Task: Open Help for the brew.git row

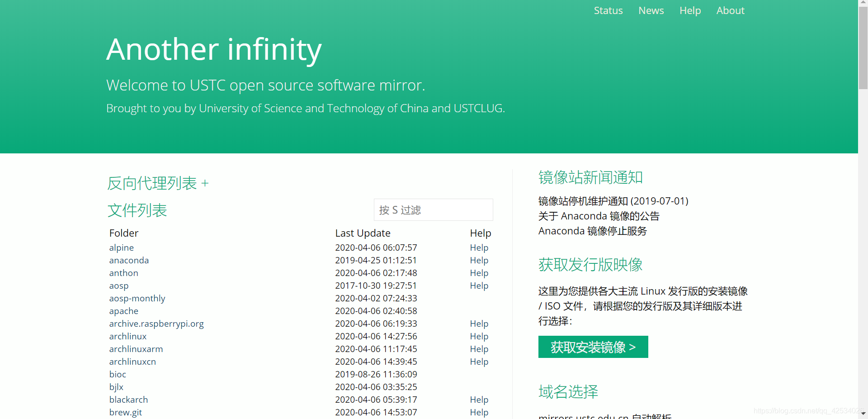Action: (x=479, y=412)
